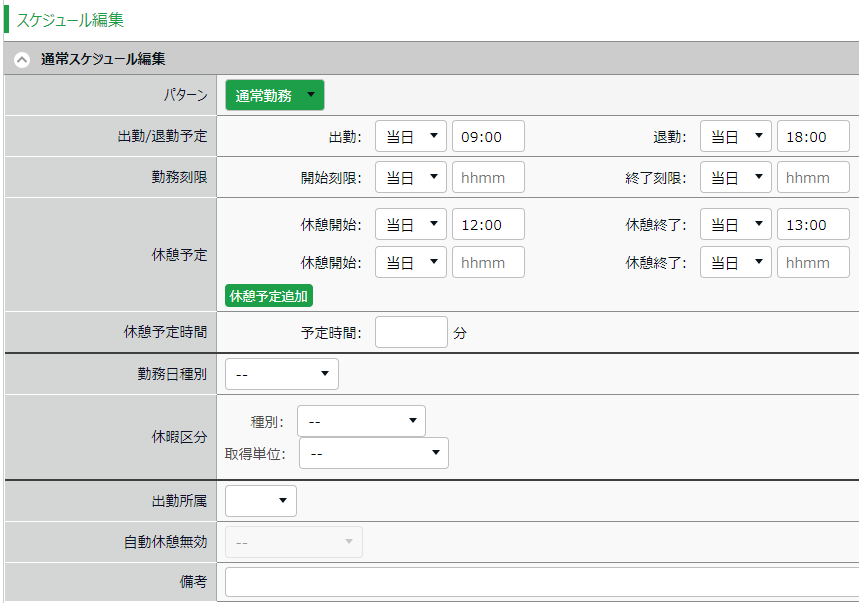Open the 通常勤務 pattern dropdown

point(275,96)
